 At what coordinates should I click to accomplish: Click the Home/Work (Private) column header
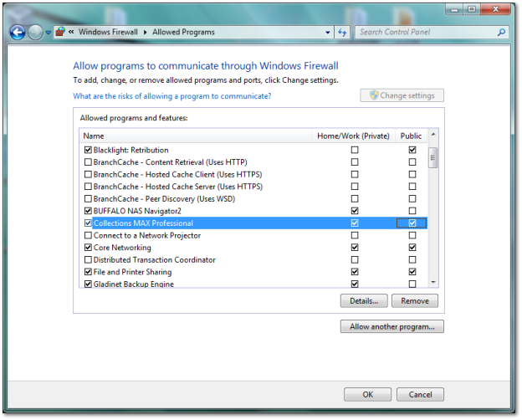click(353, 136)
